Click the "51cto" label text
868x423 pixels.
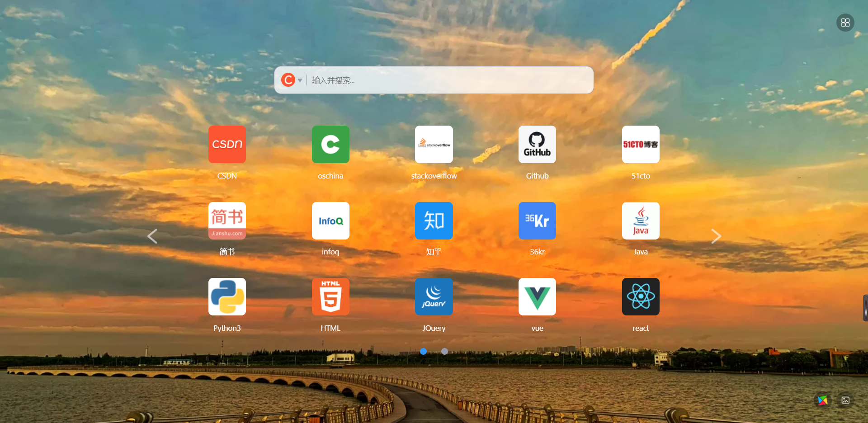click(x=641, y=176)
